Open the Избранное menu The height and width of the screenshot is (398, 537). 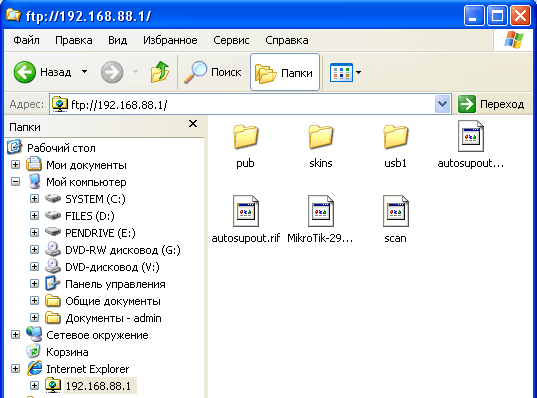170,40
